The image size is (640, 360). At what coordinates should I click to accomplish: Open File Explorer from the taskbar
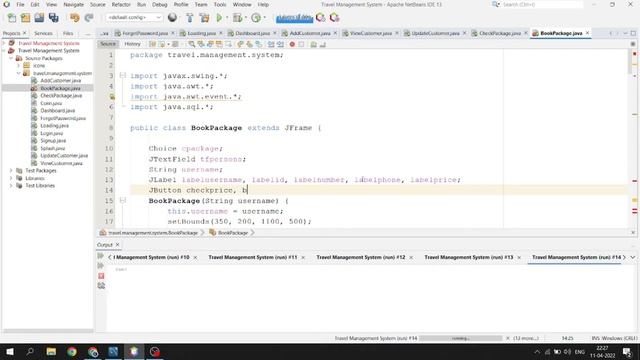(x=51, y=351)
